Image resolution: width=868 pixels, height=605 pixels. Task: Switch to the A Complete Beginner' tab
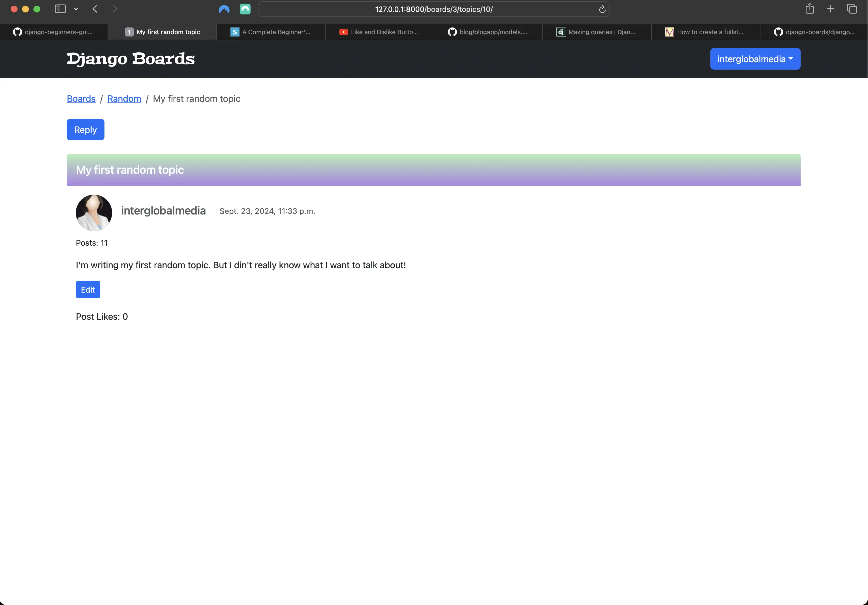(271, 32)
